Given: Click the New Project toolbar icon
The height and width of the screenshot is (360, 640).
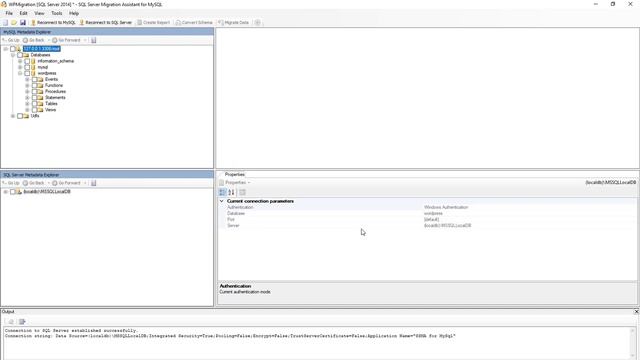Looking at the screenshot, I should pyautogui.click(x=5, y=22).
